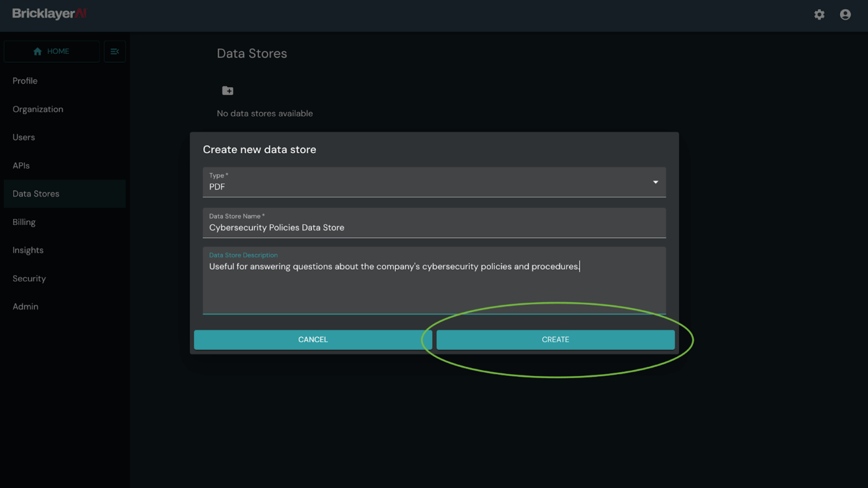Open the settings gear icon
Viewport: 868px width, 488px height.
819,14
